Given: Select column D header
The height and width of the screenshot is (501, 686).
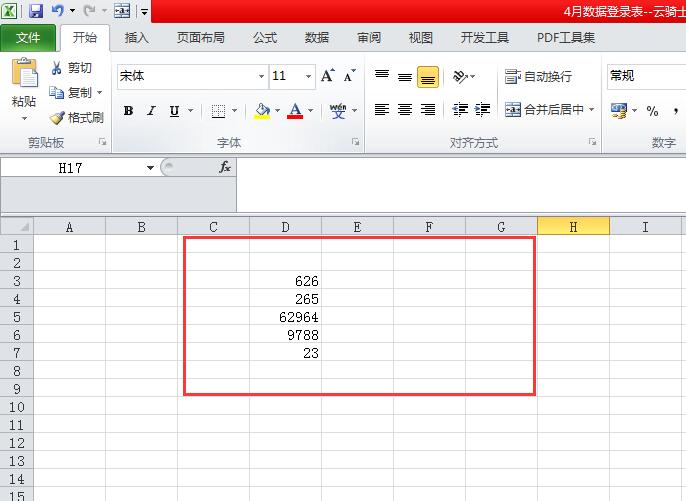Looking at the screenshot, I should point(285,227).
